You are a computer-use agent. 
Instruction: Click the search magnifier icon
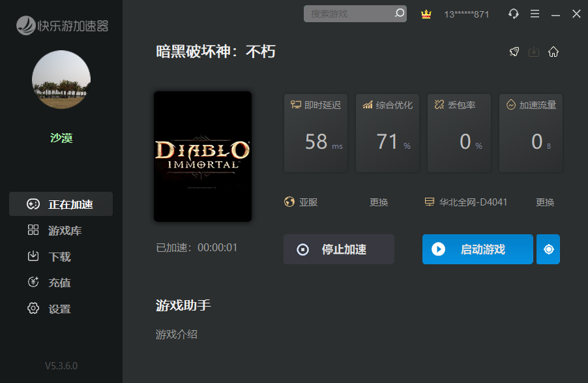(399, 14)
